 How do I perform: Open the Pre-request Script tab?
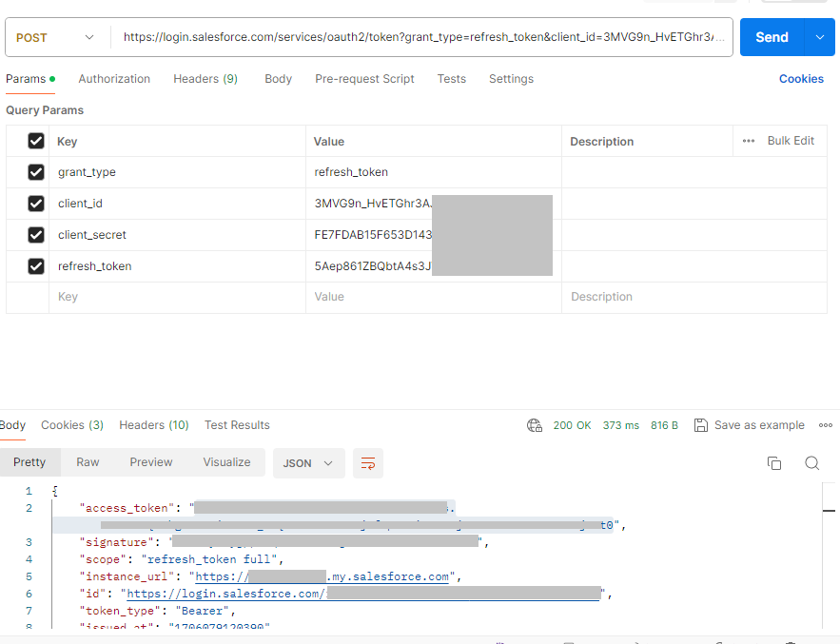coord(364,79)
